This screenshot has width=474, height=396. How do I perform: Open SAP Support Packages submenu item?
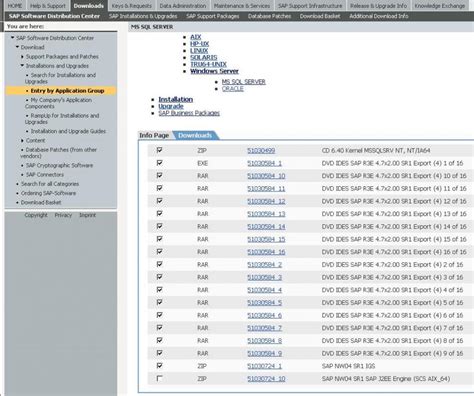coord(213,16)
